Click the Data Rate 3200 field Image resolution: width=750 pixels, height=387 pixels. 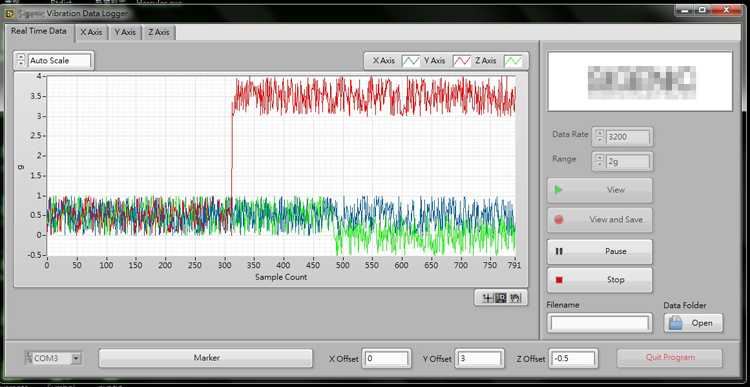(x=628, y=137)
